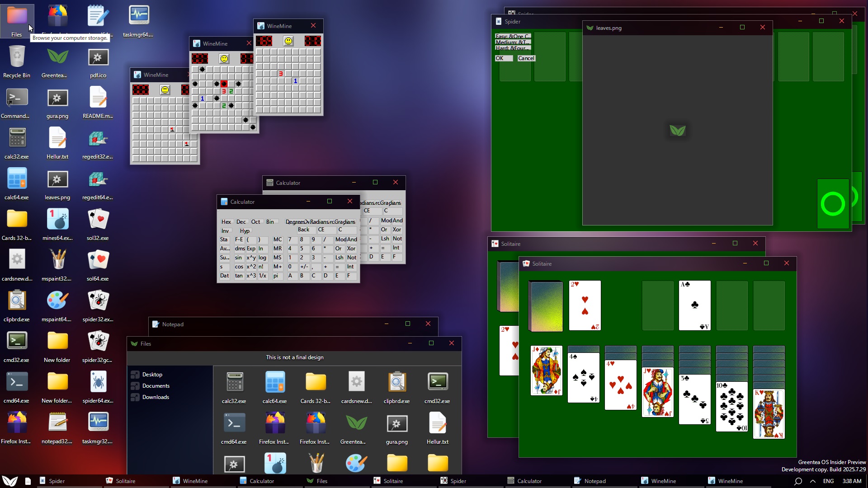This screenshot has height=488, width=868.
Task: Open the Documents folder in the Files sidebar
Action: [156, 386]
